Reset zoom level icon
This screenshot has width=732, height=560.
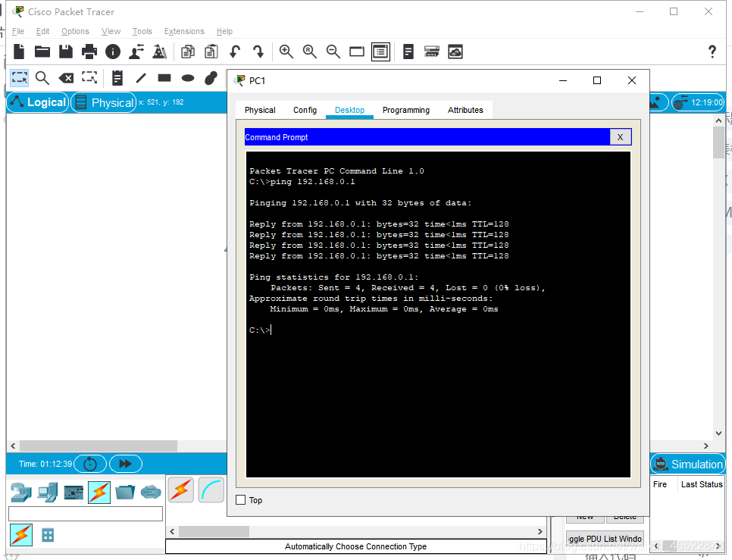tap(309, 52)
